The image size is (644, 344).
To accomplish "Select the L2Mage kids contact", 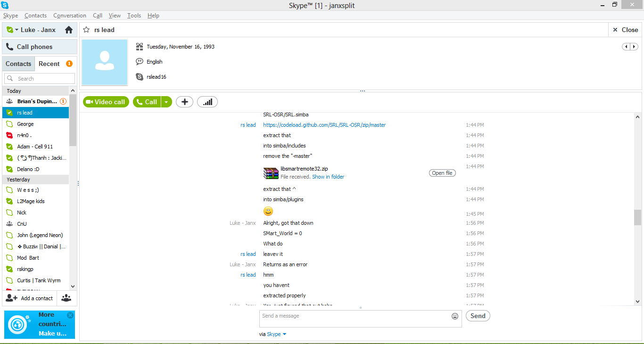I will pos(36,201).
